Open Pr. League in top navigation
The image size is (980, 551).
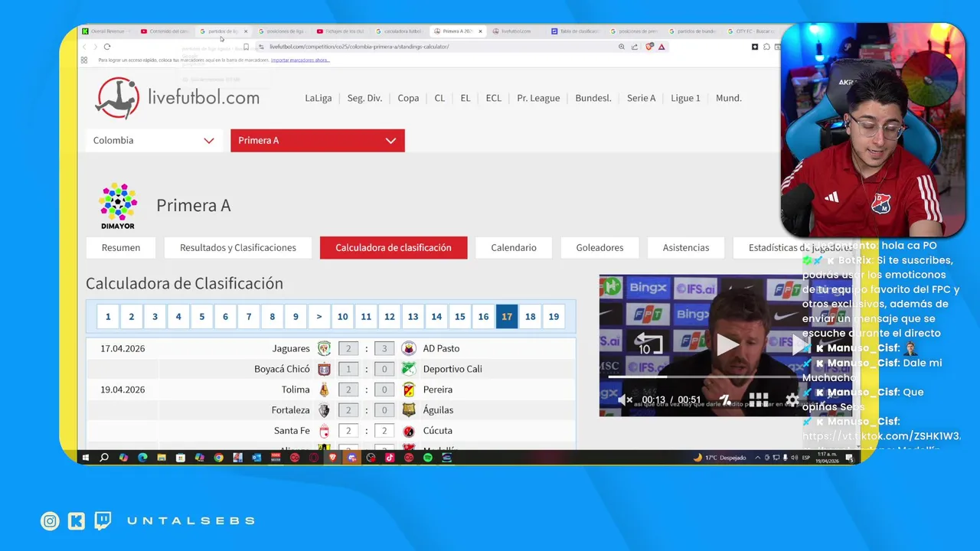click(x=538, y=98)
